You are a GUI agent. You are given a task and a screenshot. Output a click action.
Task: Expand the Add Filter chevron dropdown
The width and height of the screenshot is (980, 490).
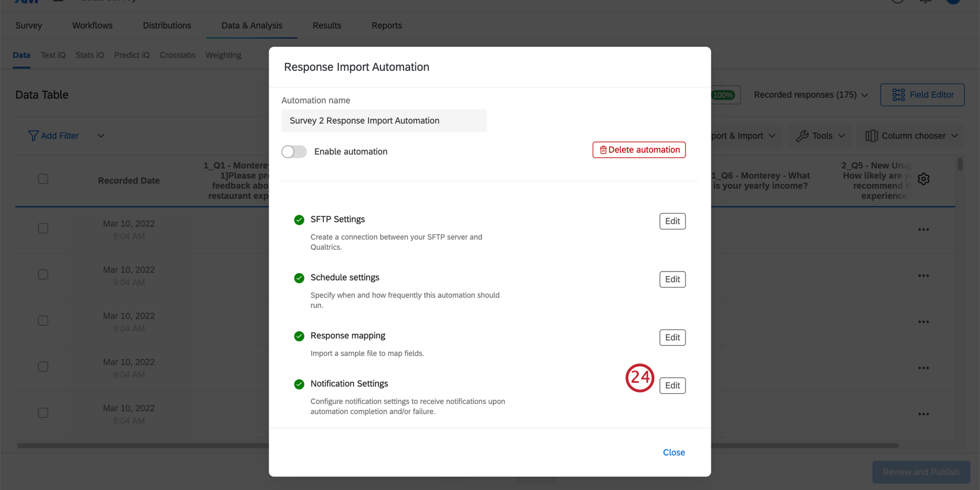point(101,136)
